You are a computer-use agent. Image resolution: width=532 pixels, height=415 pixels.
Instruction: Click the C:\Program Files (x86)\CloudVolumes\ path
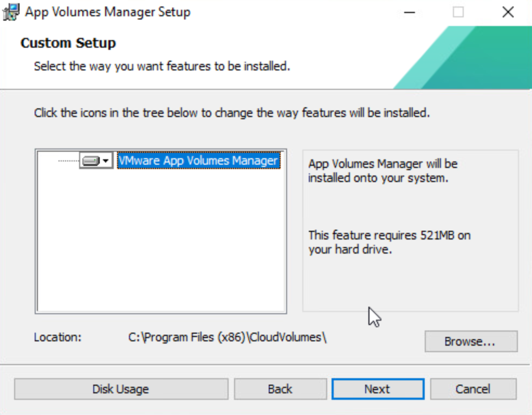pos(227,337)
